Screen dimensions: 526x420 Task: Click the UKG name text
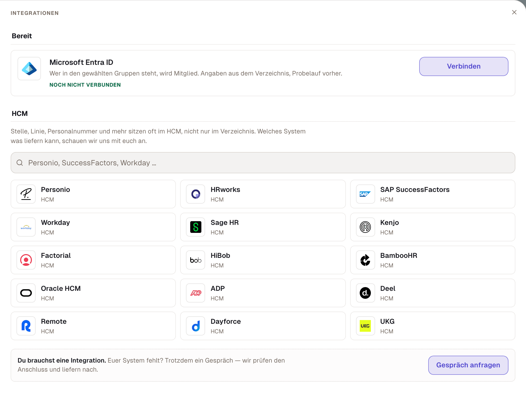[387, 321]
